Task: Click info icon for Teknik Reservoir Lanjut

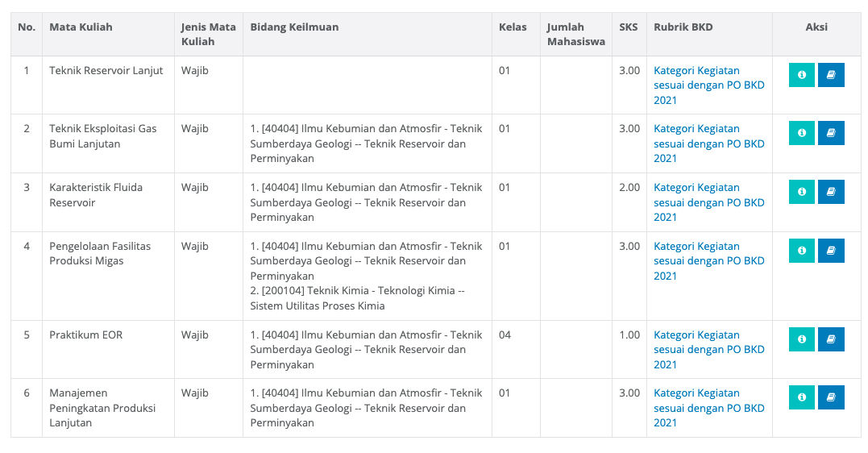Action: tap(801, 75)
